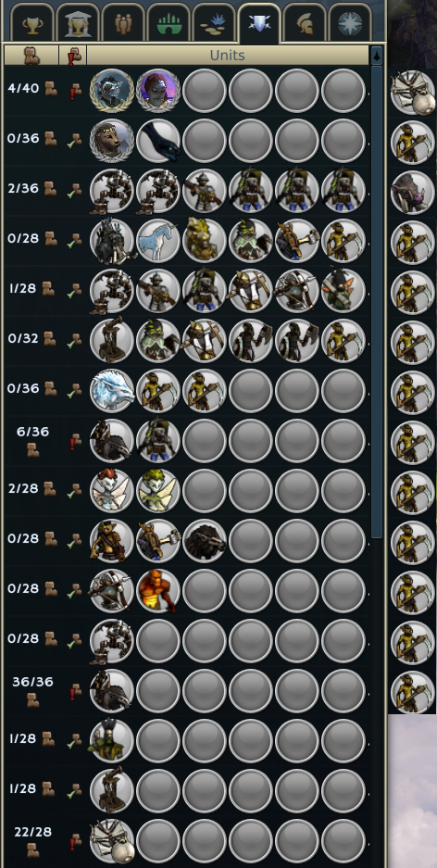Click the scroll up arrow beside Units

tap(377, 56)
